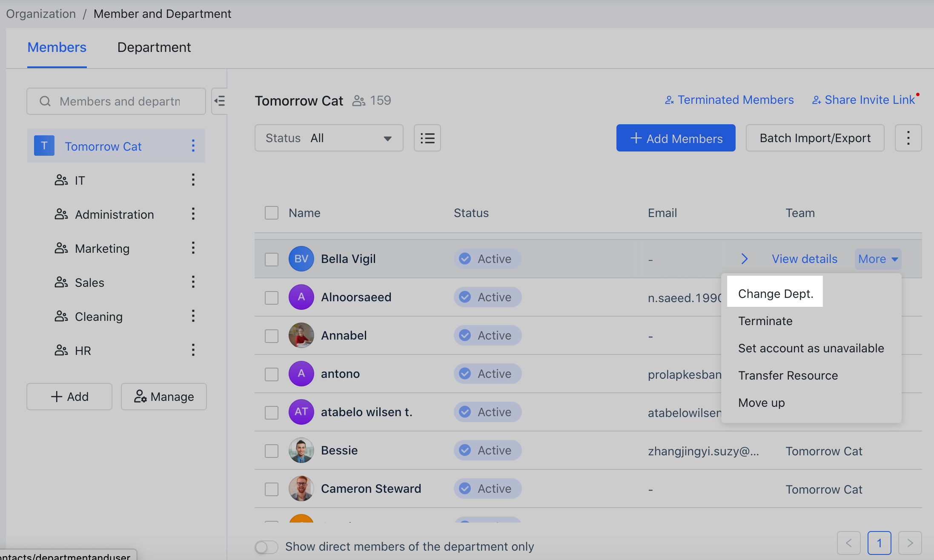Click the search icon in the members search field
This screenshot has height=560, width=934.
[x=45, y=101]
